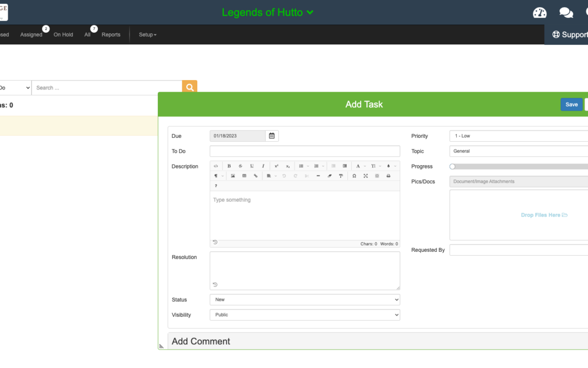Open the Setup menu
588x368 pixels.
[148, 35]
